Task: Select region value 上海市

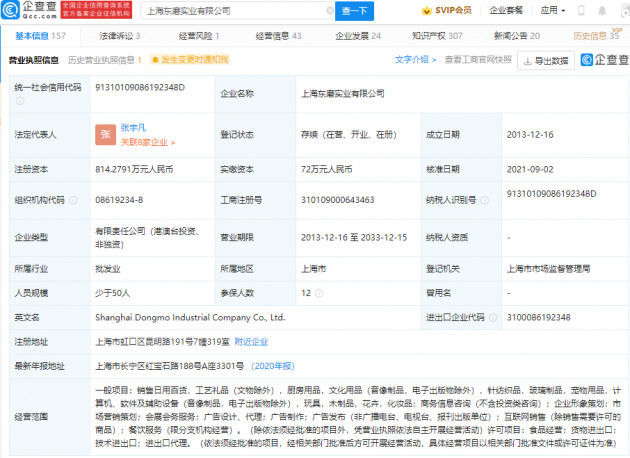Action: click(313, 269)
